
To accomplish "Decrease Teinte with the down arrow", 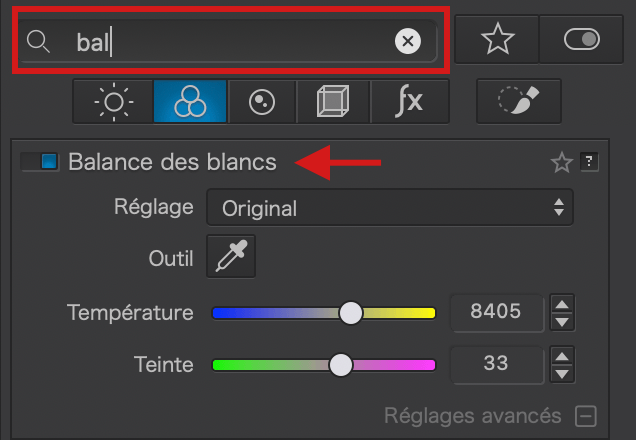I will tap(562, 373).
